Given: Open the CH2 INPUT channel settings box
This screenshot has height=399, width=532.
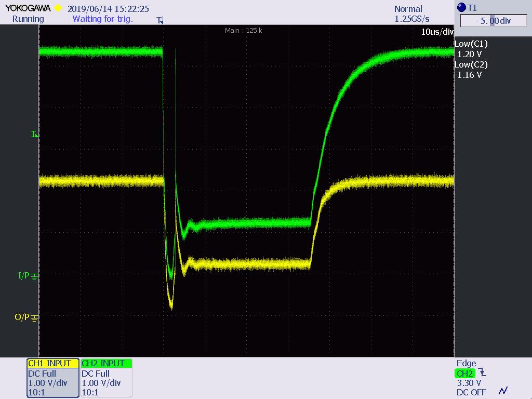Looking at the screenshot, I should tap(106, 378).
